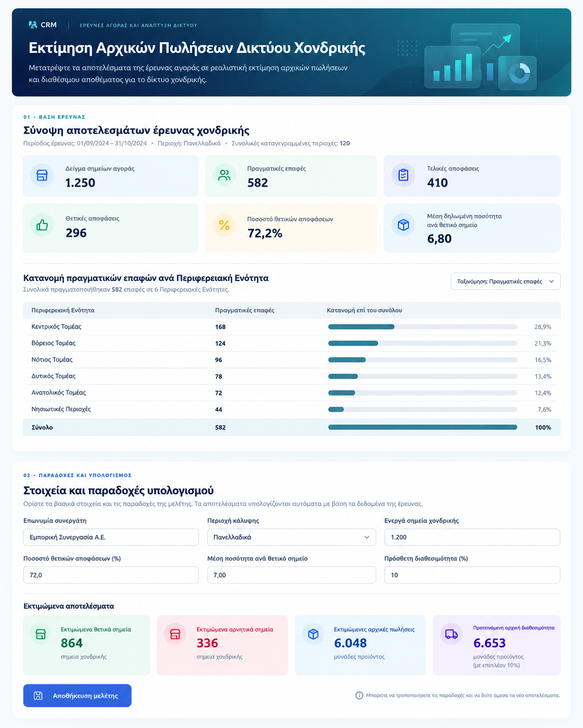Viewport: 583px width, 728px height.
Task: Select the Νότιος Τομέας row label
Action: coord(52,360)
